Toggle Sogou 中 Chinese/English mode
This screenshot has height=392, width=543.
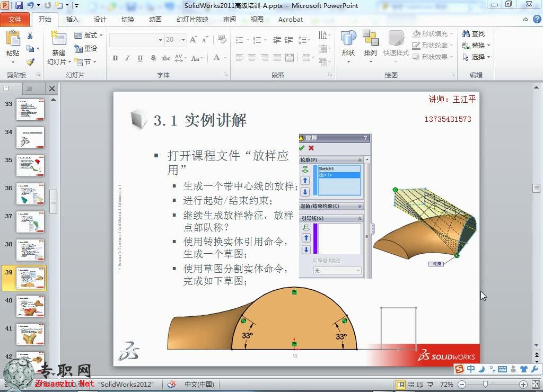471,369
